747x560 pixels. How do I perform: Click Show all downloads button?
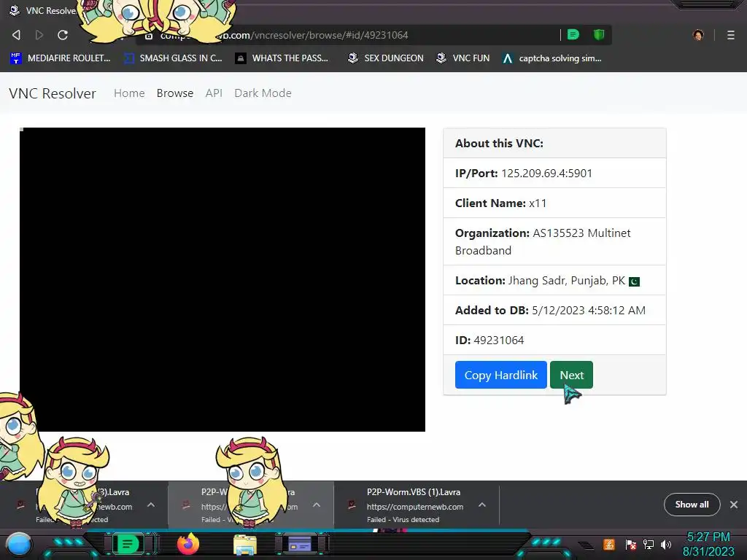(x=692, y=505)
